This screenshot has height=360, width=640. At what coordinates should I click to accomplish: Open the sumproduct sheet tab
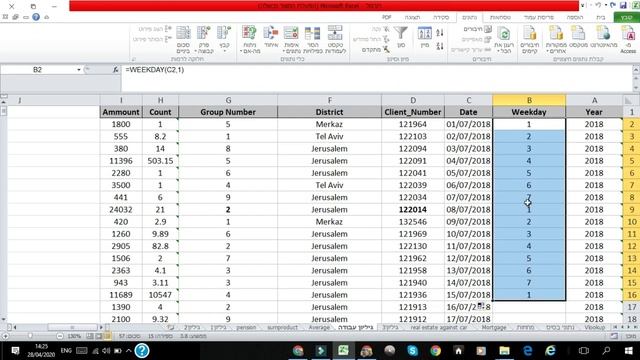282,327
